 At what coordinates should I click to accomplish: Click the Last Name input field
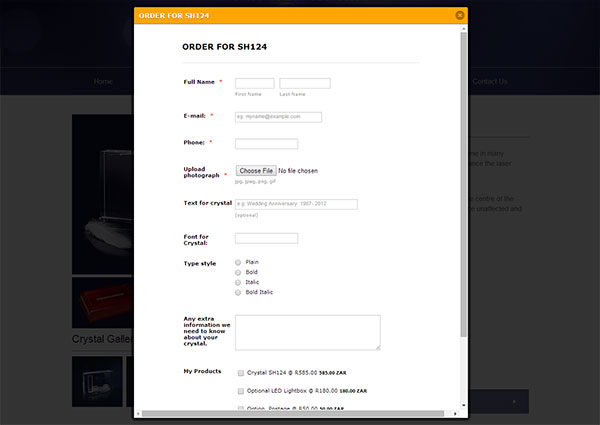click(x=304, y=83)
